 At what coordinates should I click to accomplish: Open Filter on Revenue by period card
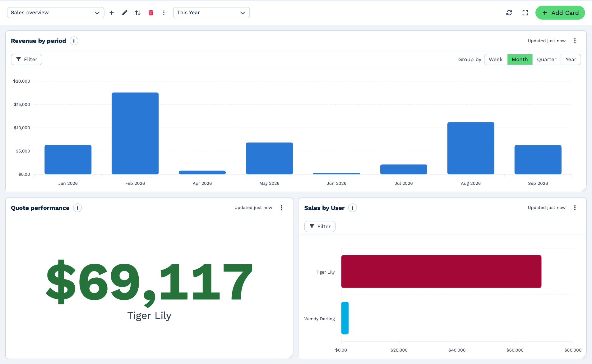26,59
